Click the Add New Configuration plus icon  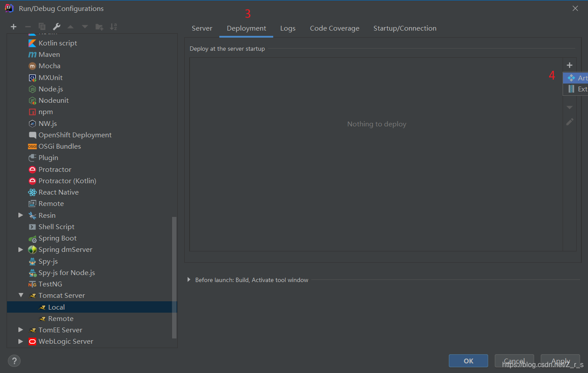point(14,27)
